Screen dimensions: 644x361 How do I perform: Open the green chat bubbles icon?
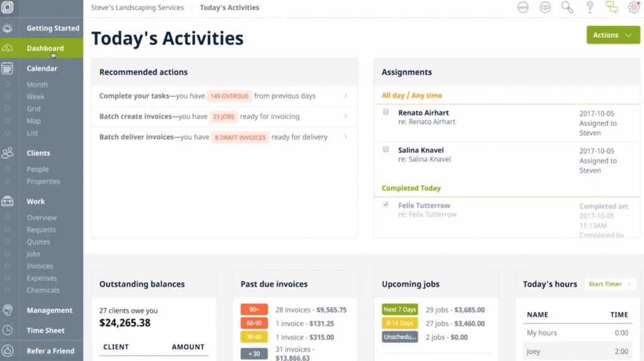tap(611, 8)
